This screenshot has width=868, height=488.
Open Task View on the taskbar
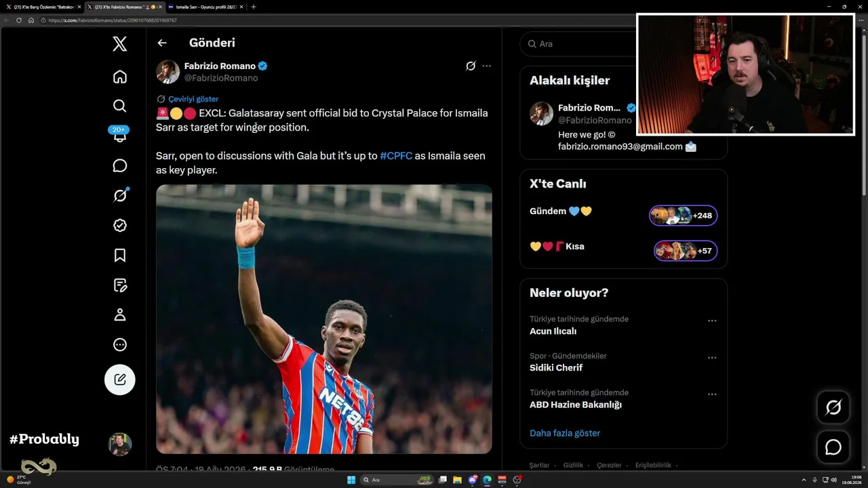pyautogui.click(x=443, y=480)
